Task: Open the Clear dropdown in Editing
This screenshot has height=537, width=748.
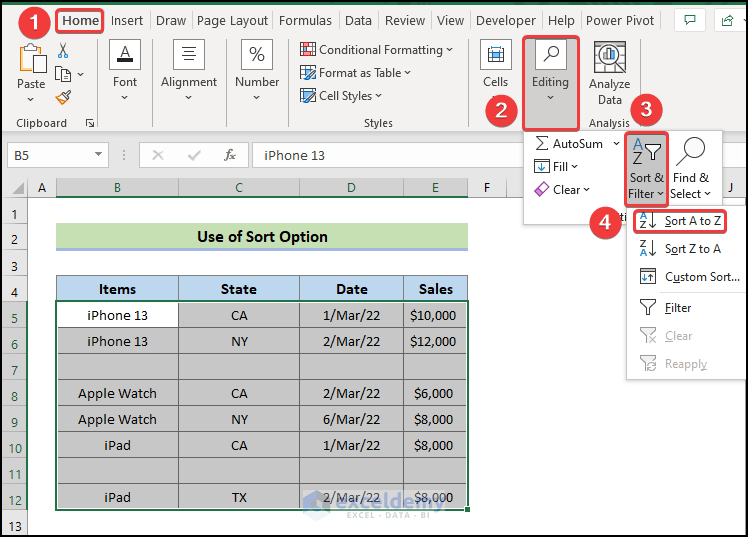Action: [562, 189]
